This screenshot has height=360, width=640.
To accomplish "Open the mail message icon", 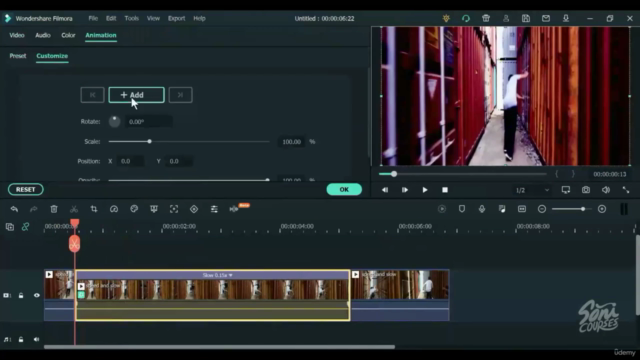I will pyautogui.click(x=546, y=18).
